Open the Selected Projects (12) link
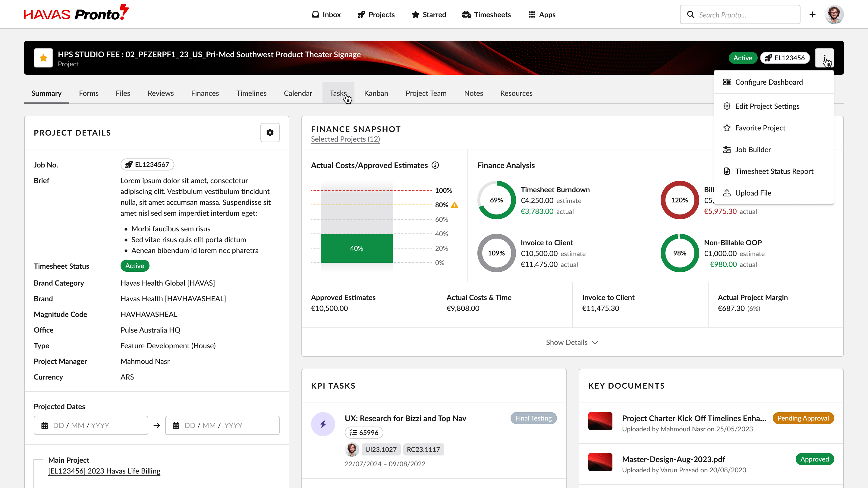868x488 pixels. coord(345,139)
